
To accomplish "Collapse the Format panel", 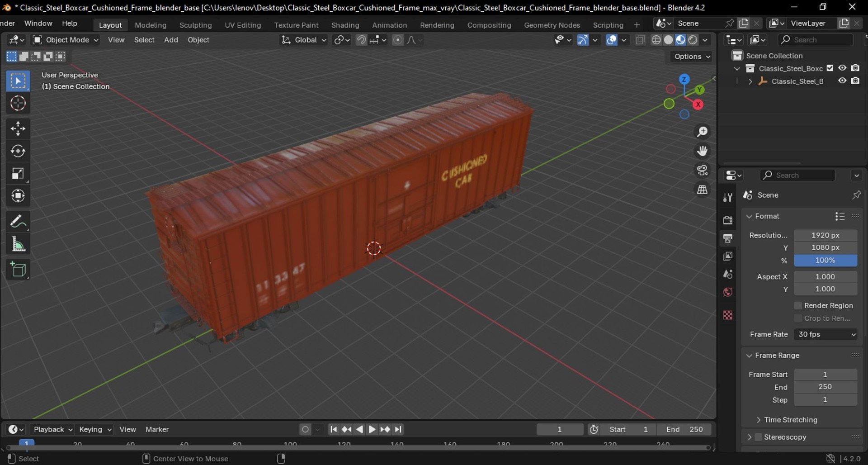I will coord(767,216).
